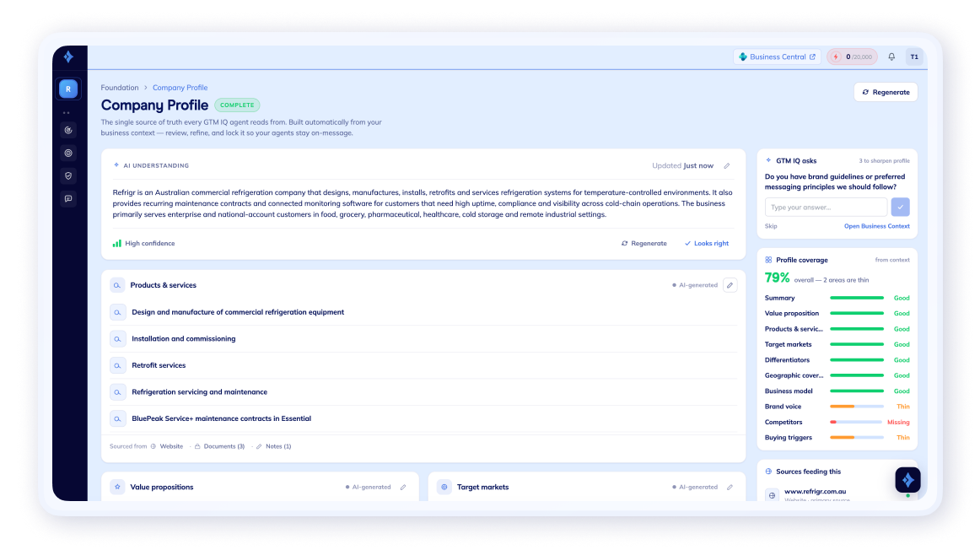The width and height of the screenshot is (980, 550).
Task: Edit the AI Understanding text with pencil
Action: coord(727,165)
